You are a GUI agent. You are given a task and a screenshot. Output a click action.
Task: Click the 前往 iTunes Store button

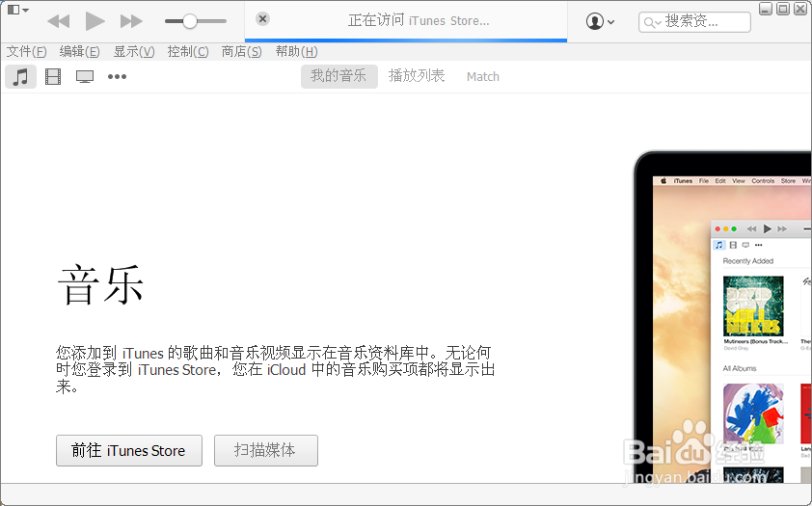coord(129,451)
